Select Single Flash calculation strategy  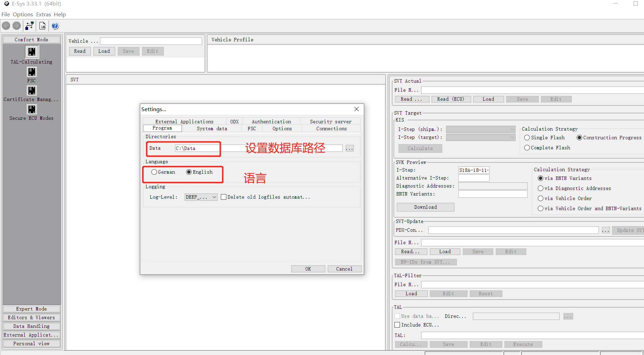click(x=527, y=138)
